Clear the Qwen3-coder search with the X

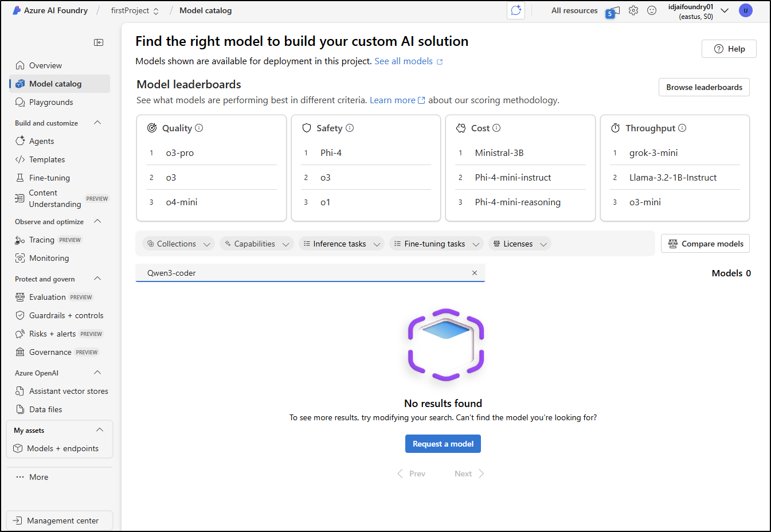tap(475, 273)
